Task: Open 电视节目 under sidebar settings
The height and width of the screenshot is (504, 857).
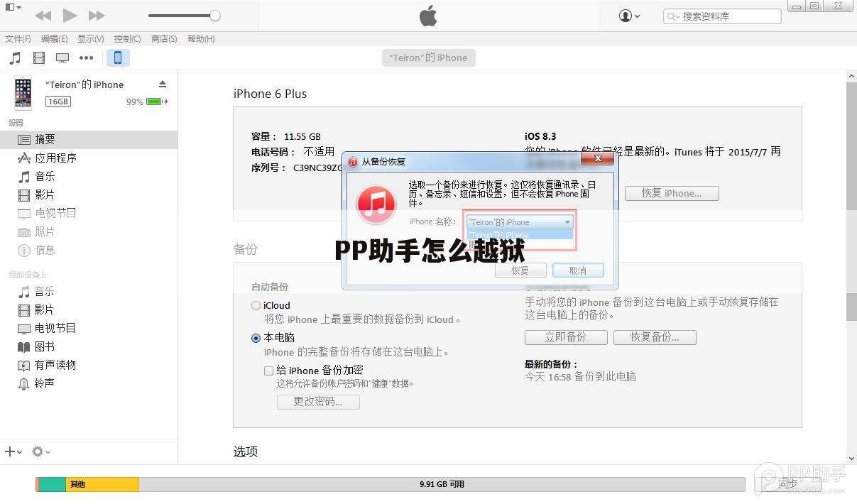Action: click(x=89, y=213)
